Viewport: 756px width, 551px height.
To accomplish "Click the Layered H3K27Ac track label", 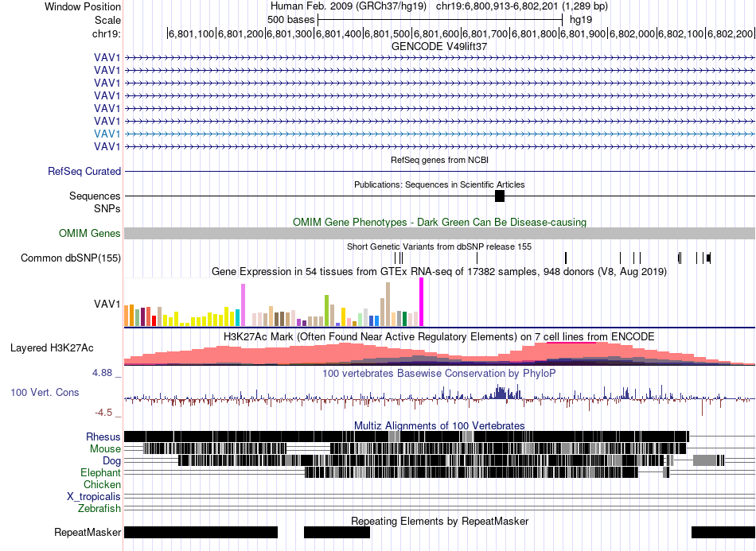I will coord(52,347).
